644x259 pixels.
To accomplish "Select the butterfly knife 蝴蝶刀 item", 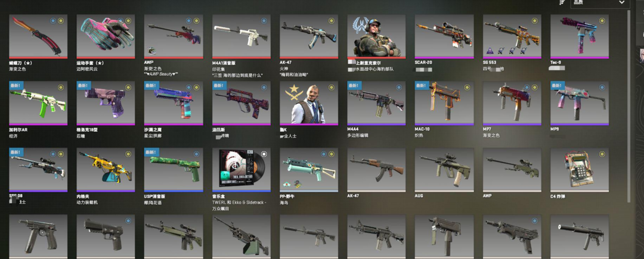I will 38,36.
